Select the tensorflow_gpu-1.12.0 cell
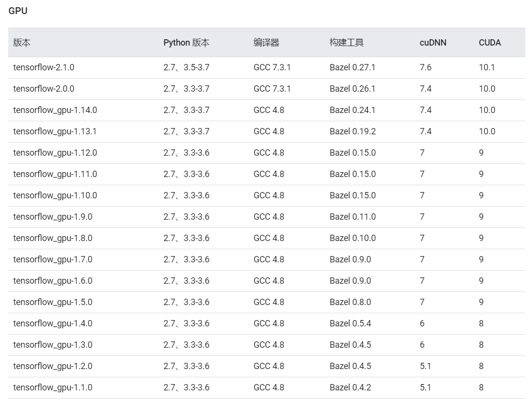 [x=55, y=153]
